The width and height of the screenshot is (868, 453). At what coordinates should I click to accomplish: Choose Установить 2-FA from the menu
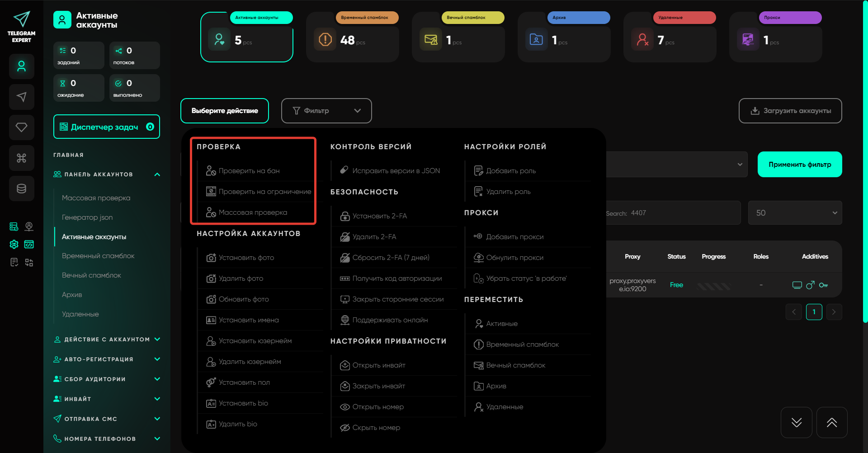click(379, 216)
